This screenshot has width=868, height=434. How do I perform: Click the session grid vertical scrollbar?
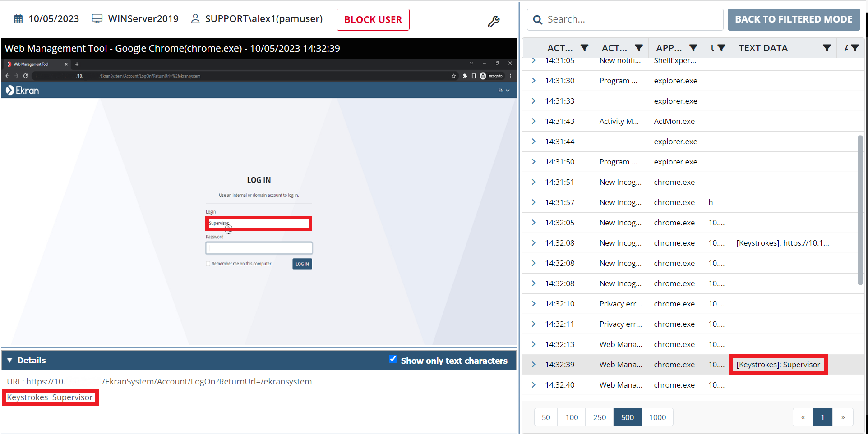(x=860, y=210)
